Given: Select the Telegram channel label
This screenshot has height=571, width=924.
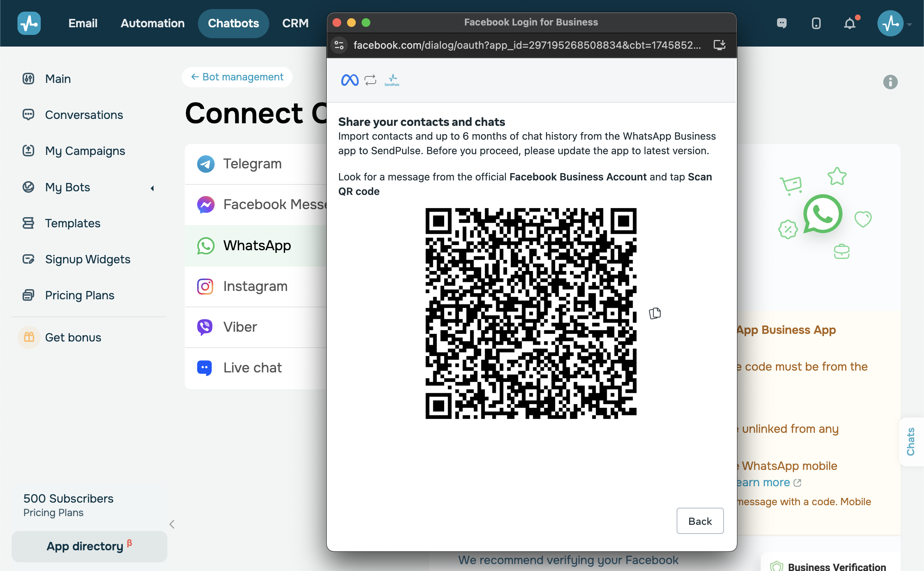Looking at the screenshot, I should pyautogui.click(x=252, y=164).
